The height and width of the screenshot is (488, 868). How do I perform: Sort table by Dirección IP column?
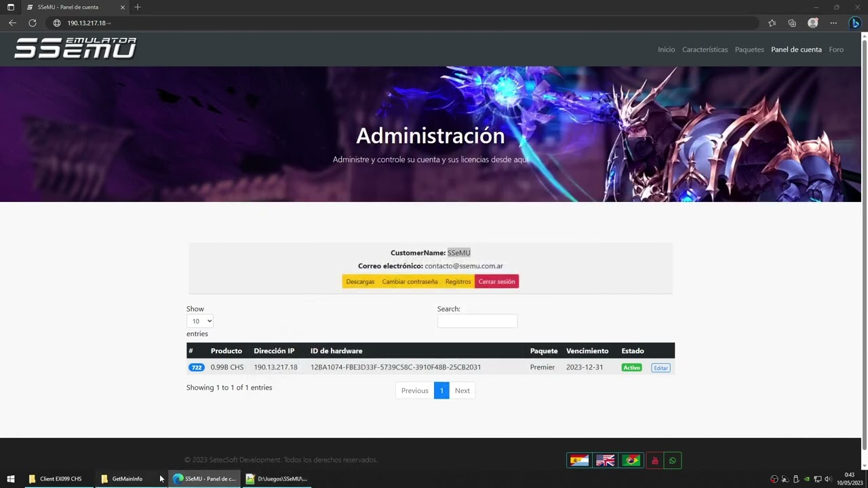(274, 351)
